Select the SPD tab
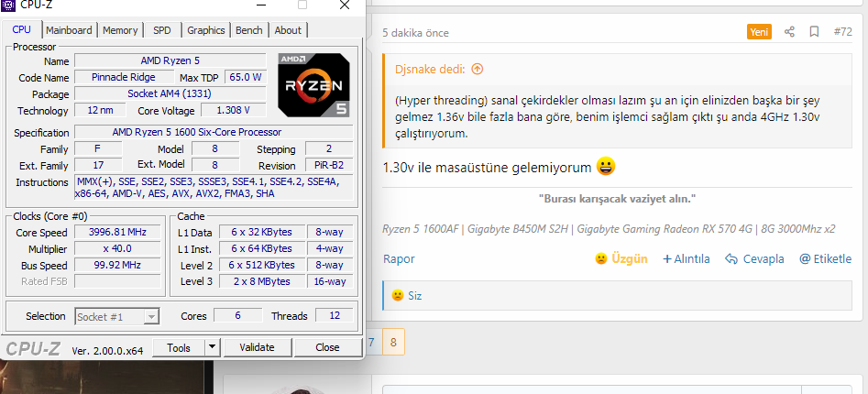The width and height of the screenshot is (868, 394). tap(162, 30)
